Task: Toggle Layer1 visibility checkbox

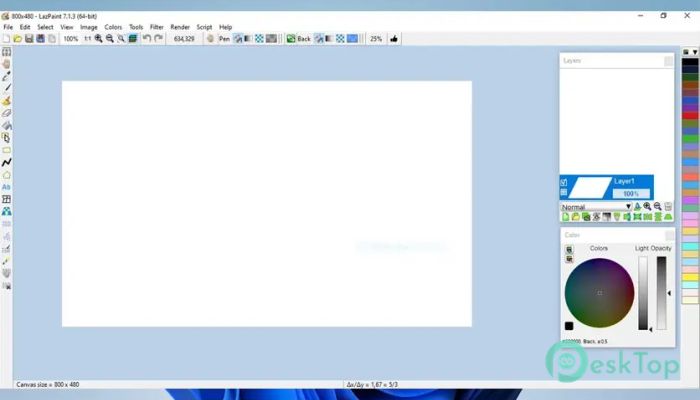Action: [564, 182]
